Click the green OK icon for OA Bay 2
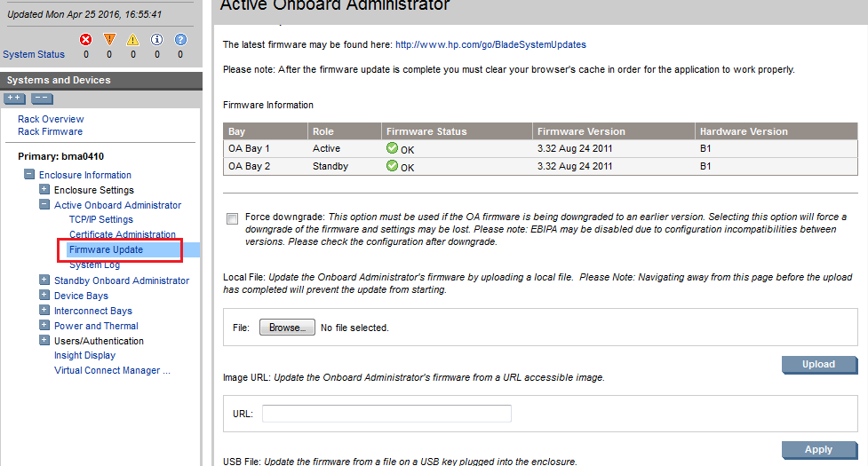The image size is (868, 466). point(392,166)
